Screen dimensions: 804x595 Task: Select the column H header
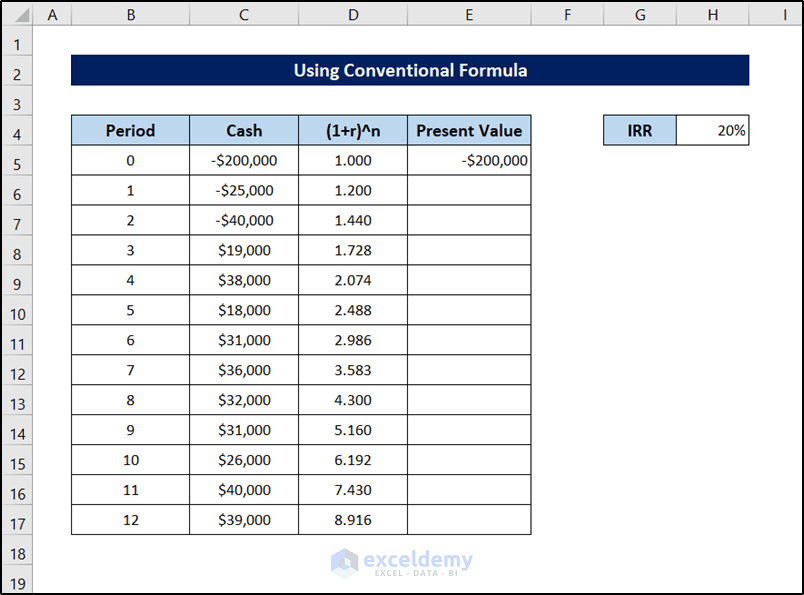coord(712,15)
